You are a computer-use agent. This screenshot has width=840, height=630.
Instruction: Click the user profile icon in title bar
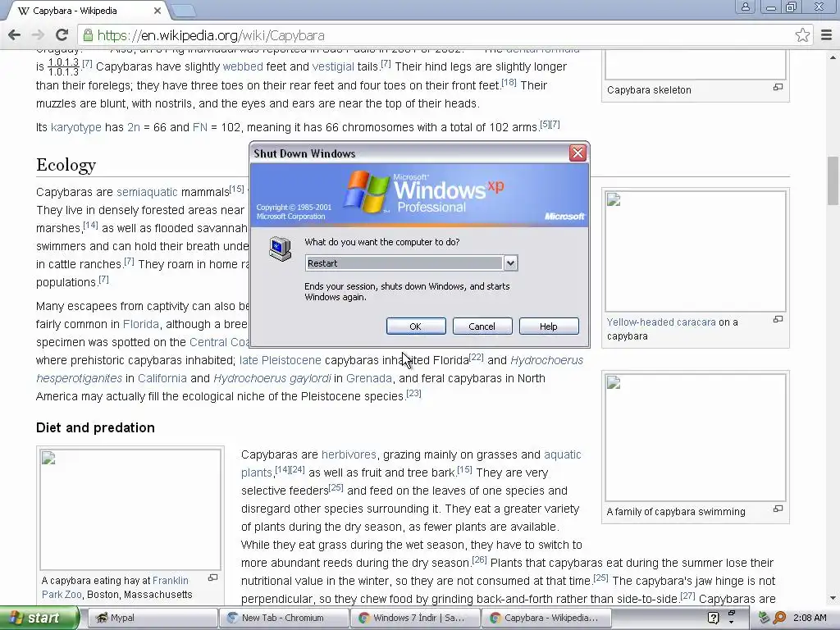coord(745,7)
